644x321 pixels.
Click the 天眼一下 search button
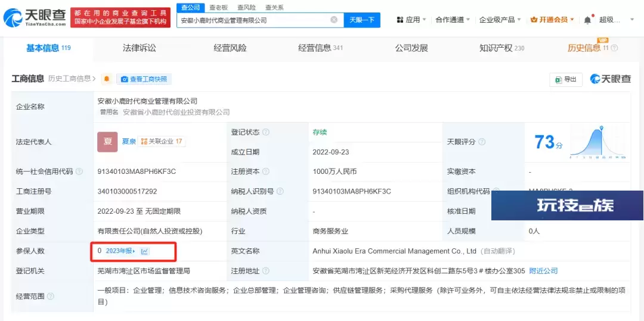click(362, 20)
